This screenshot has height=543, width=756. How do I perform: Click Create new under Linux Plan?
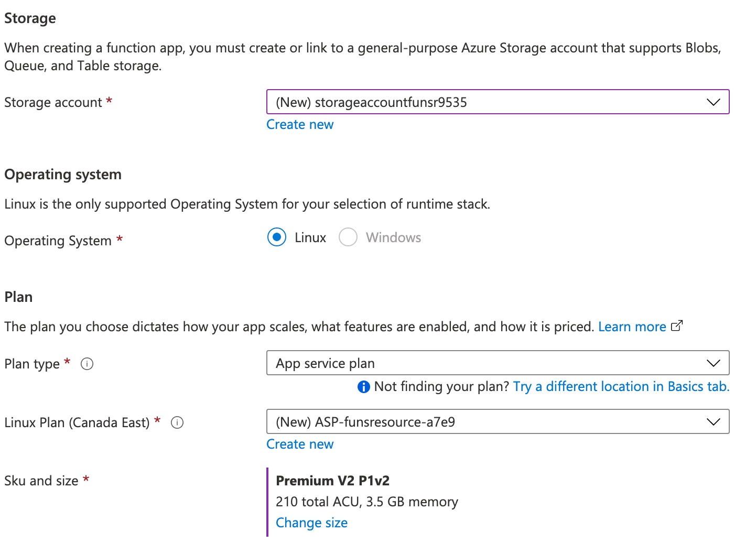[300, 444]
